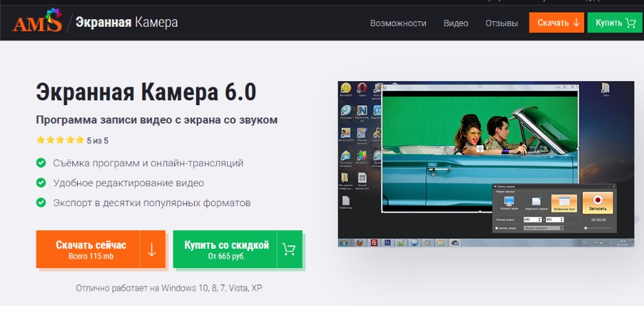Image resolution: width=644 pixels, height=310 pixels.
Task: Go to the Отзывы menu item
Action: click(502, 23)
